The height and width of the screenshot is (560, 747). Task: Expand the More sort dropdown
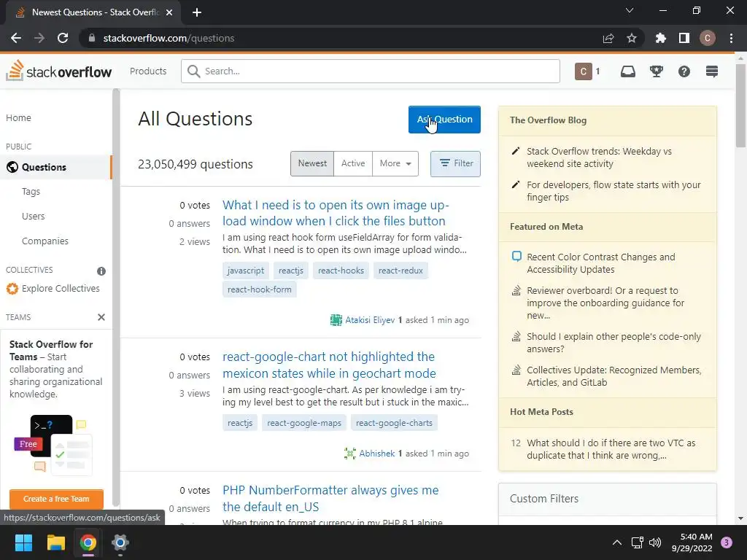395,163
